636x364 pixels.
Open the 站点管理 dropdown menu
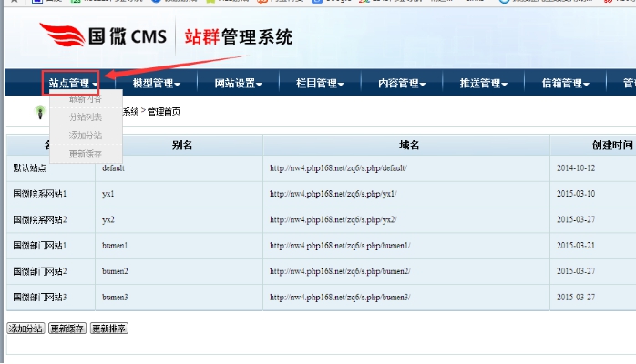pyautogui.click(x=74, y=84)
